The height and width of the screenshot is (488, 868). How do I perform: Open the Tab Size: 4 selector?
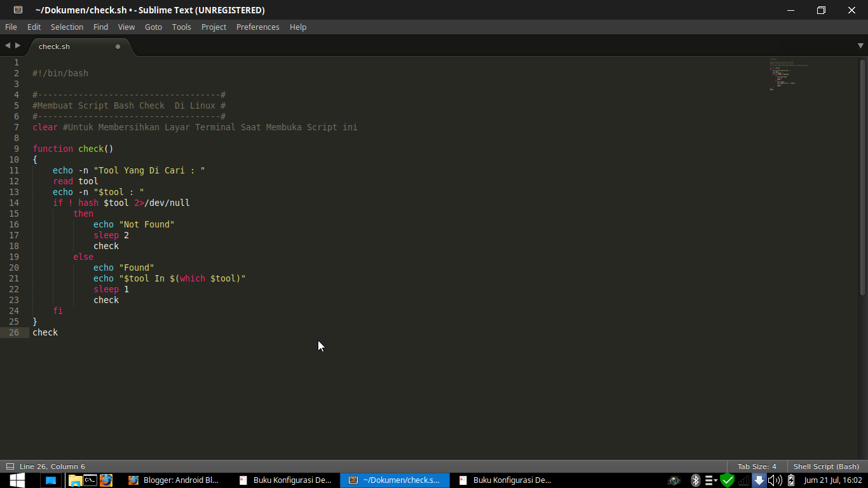point(757,466)
